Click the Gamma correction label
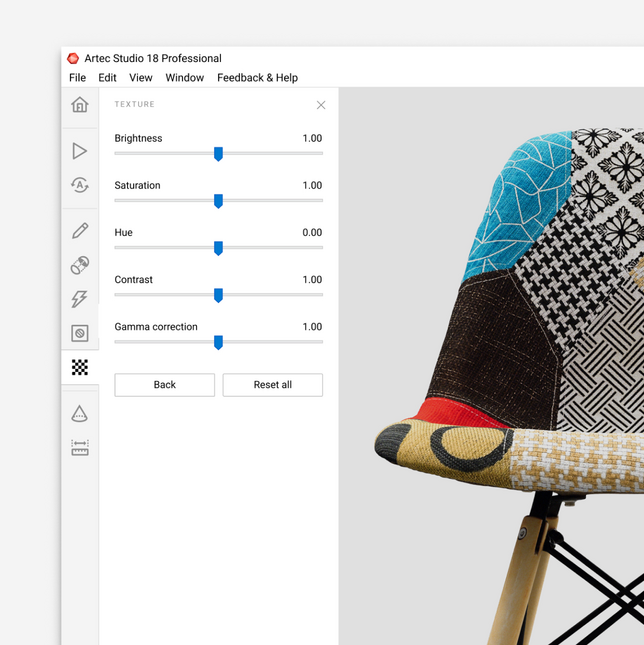The width and height of the screenshot is (644, 645). 156,327
